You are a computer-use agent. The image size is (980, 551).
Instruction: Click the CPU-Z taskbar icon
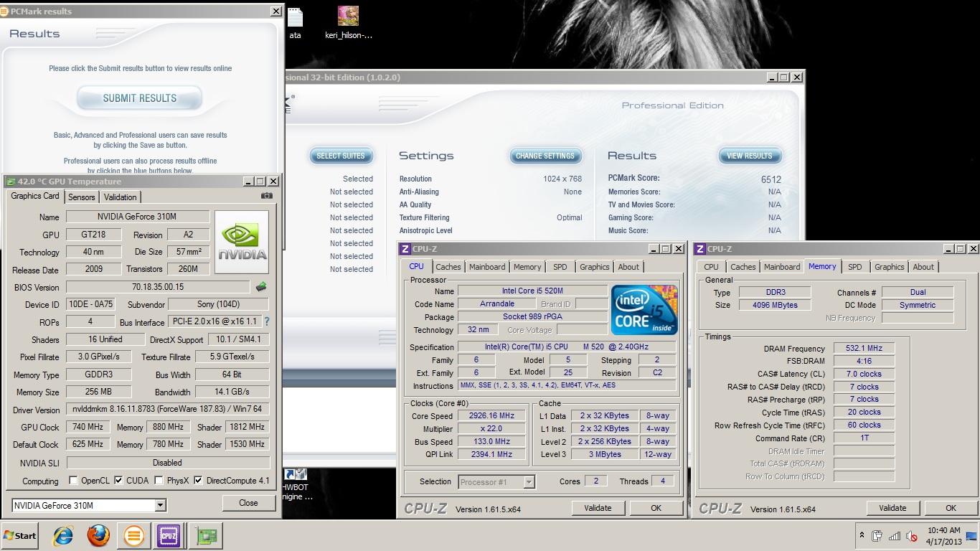pyautogui.click(x=169, y=536)
